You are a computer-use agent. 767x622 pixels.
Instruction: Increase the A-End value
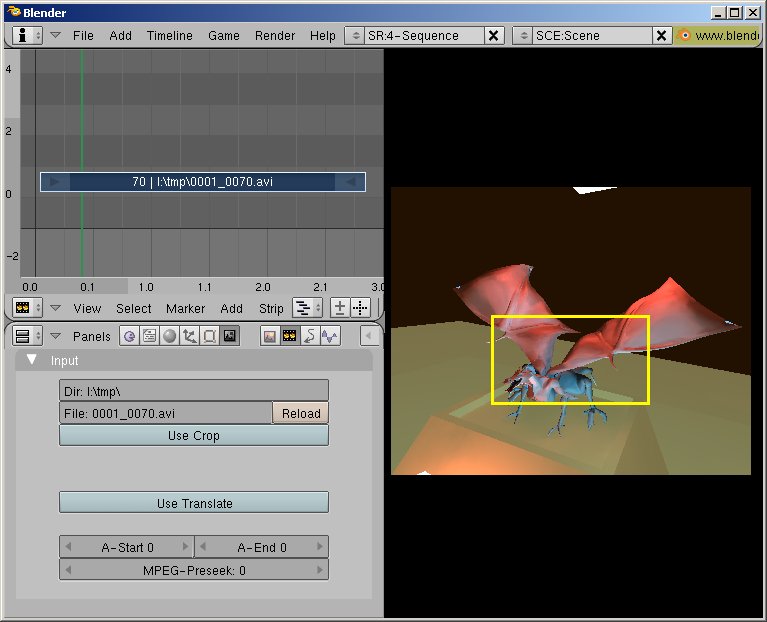point(319,547)
